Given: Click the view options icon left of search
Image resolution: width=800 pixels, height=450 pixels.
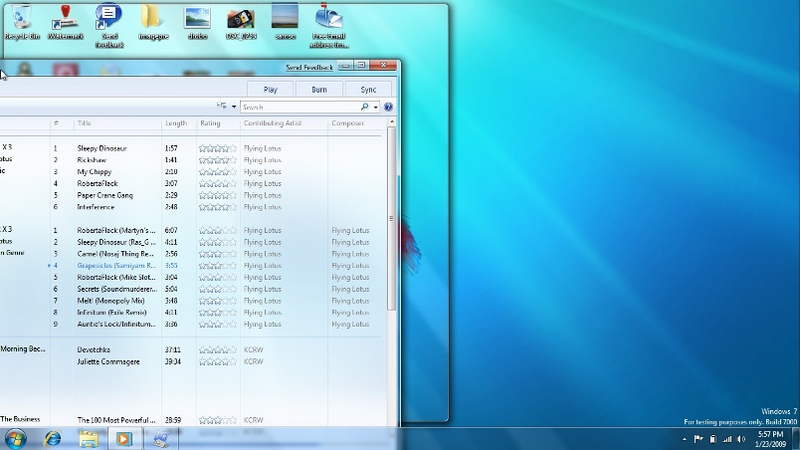Looking at the screenshot, I should pos(222,106).
